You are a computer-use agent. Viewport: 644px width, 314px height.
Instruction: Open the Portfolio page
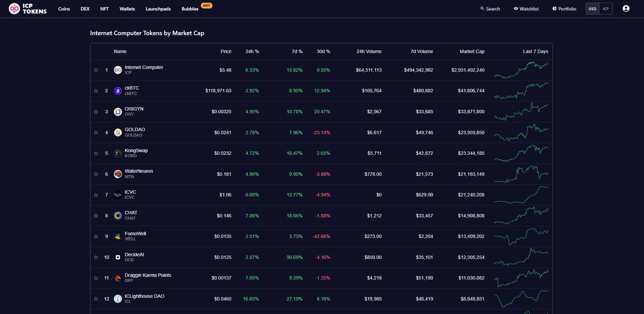click(564, 9)
